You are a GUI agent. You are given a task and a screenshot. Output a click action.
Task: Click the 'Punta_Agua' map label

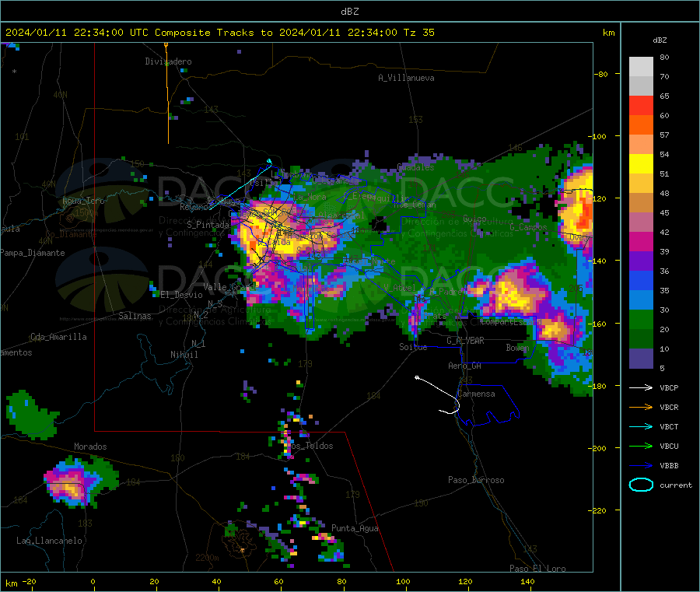pyautogui.click(x=355, y=528)
